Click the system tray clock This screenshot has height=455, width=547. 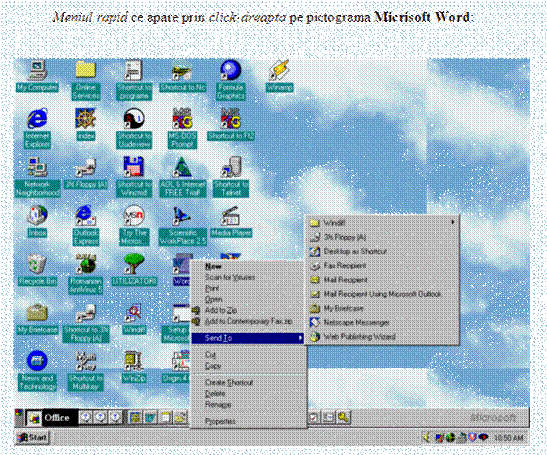(509, 438)
